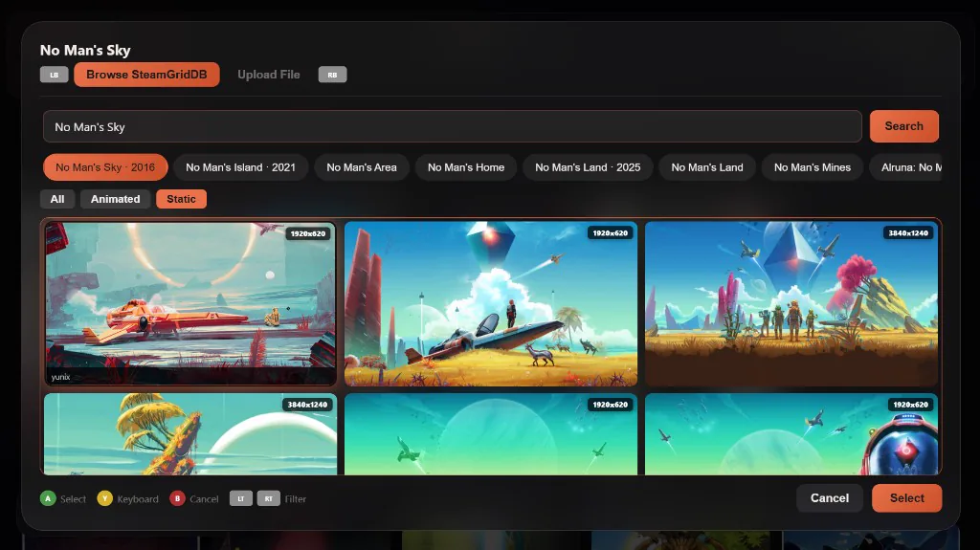
Task: Click the red B Cancel hint icon
Action: coord(177,498)
